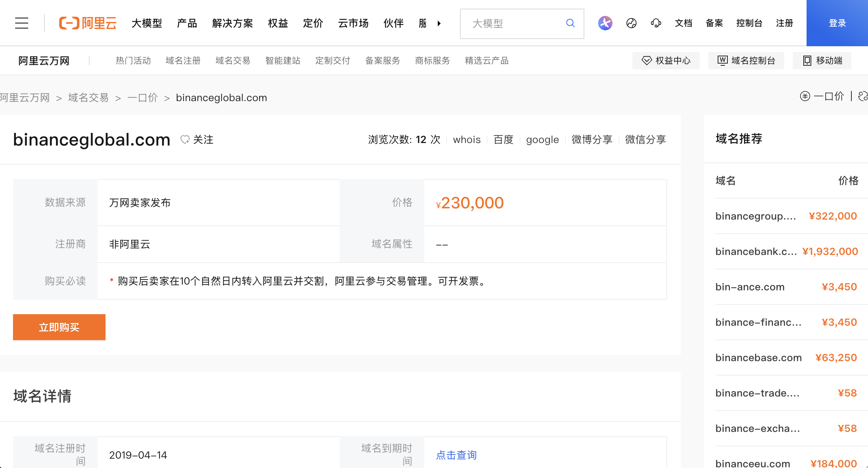Click the binanceglobal.com title heading
Viewport: 868px width, 468px height.
pos(91,140)
